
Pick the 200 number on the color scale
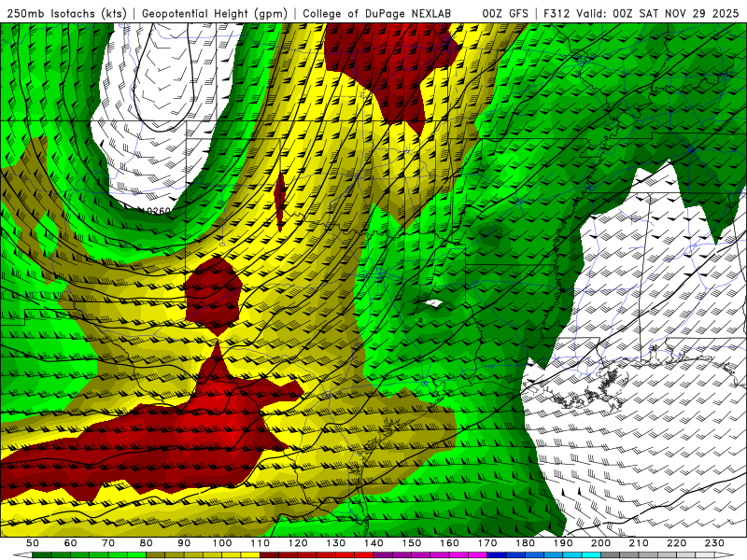tap(600, 543)
